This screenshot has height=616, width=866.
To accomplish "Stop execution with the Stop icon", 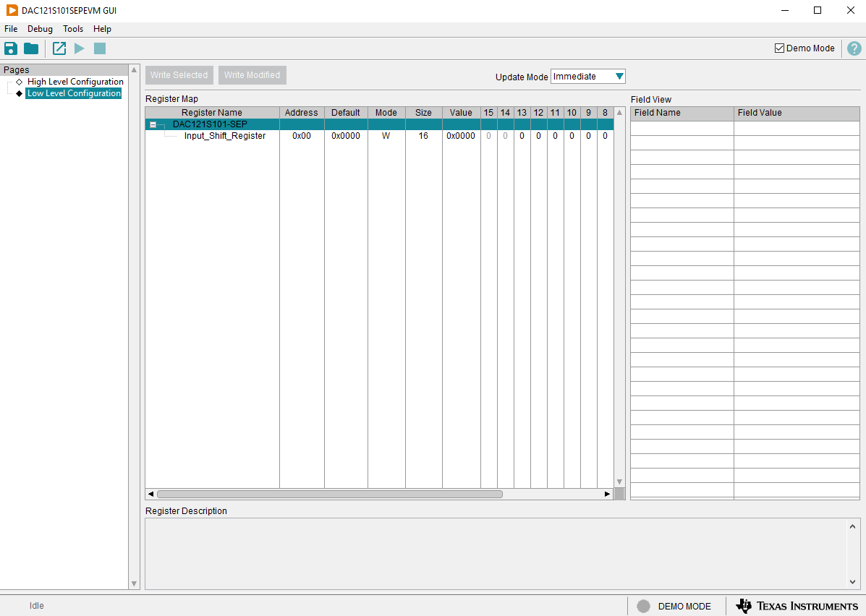I will pyautogui.click(x=99, y=48).
